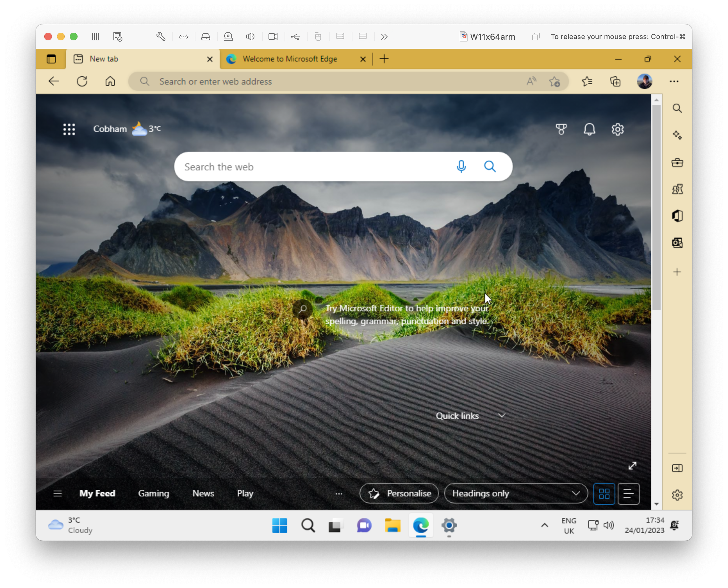This screenshot has width=728, height=588.
Task: Show hidden system tray icons chevron
Action: [544, 525]
